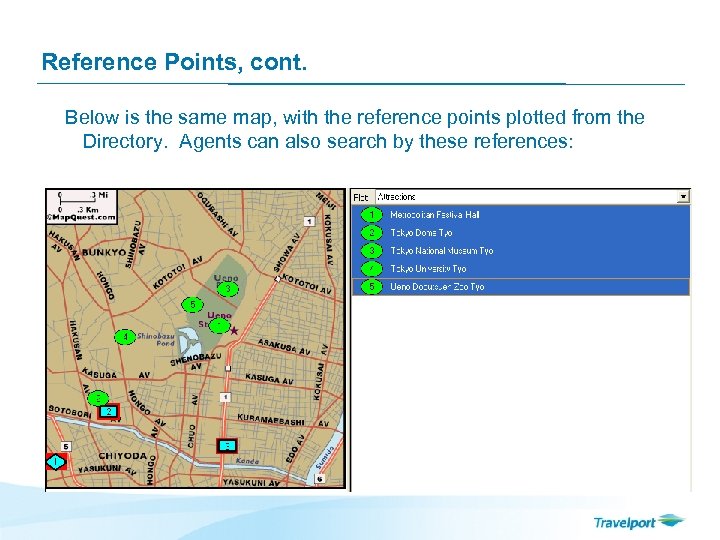Click route shield 1 on Chuo road center
The height and width of the screenshot is (540, 720).
[225, 397]
